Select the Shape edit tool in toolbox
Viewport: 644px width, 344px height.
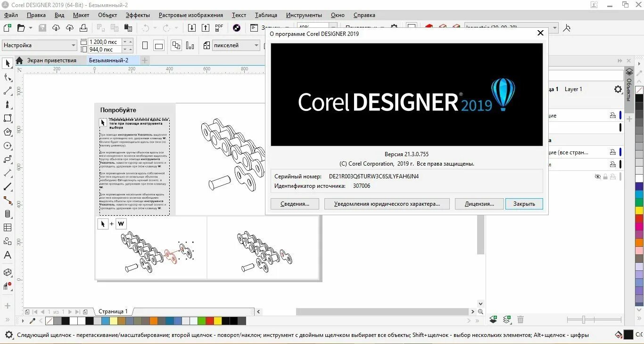point(8,77)
